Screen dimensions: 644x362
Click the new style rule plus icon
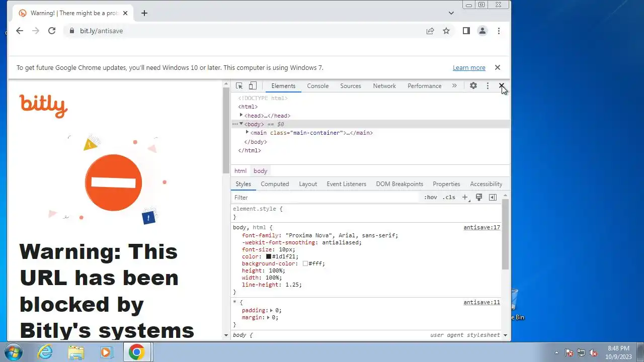coord(465,198)
